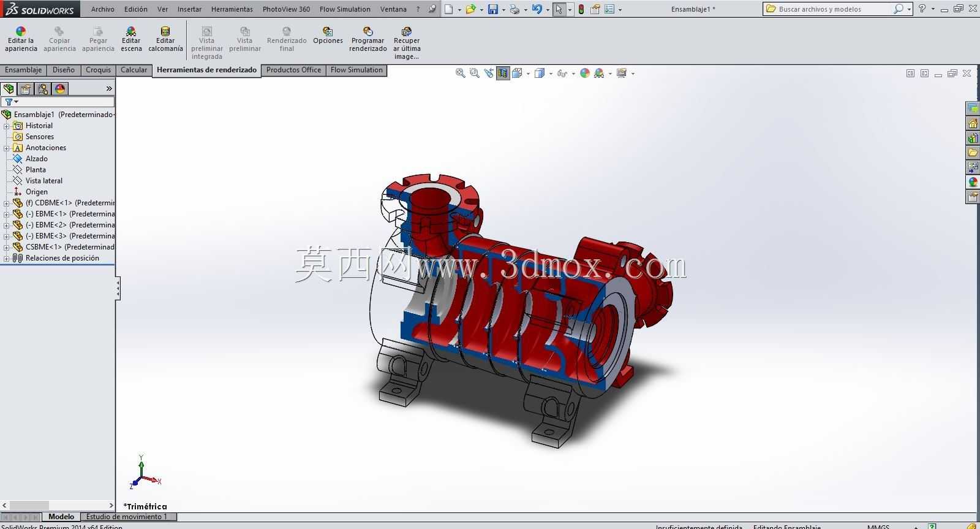Click the Editar la apariencia tool
The width and height of the screenshot is (980, 529).
tap(21, 40)
